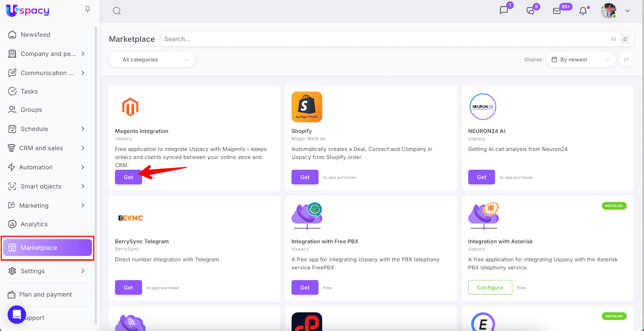The image size is (644, 331).
Task: Click the Schedule calendar icon
Action: (12, 129)
